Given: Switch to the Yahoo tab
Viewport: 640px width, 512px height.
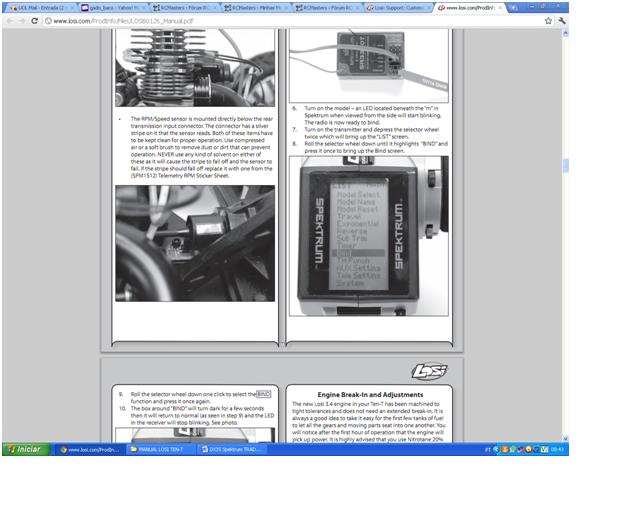Looking at the screenshot, I should [113, 7].
